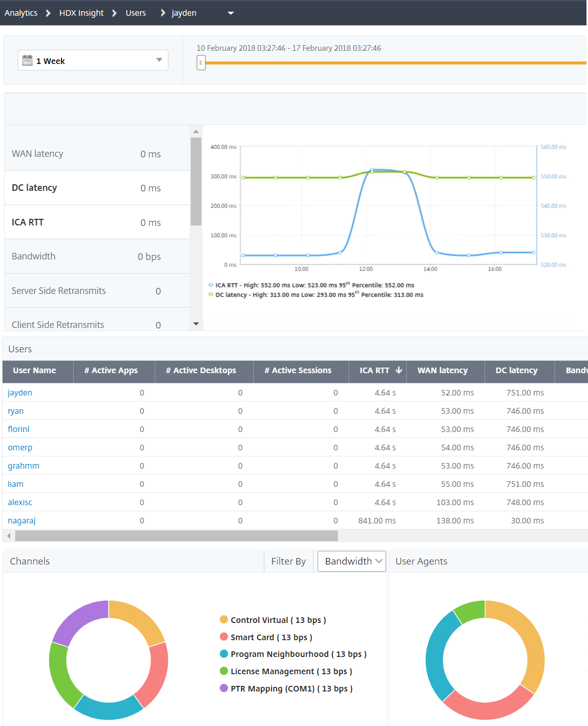
Task: Open the 1 Week time range dropdown
Action: pos(93,60)
